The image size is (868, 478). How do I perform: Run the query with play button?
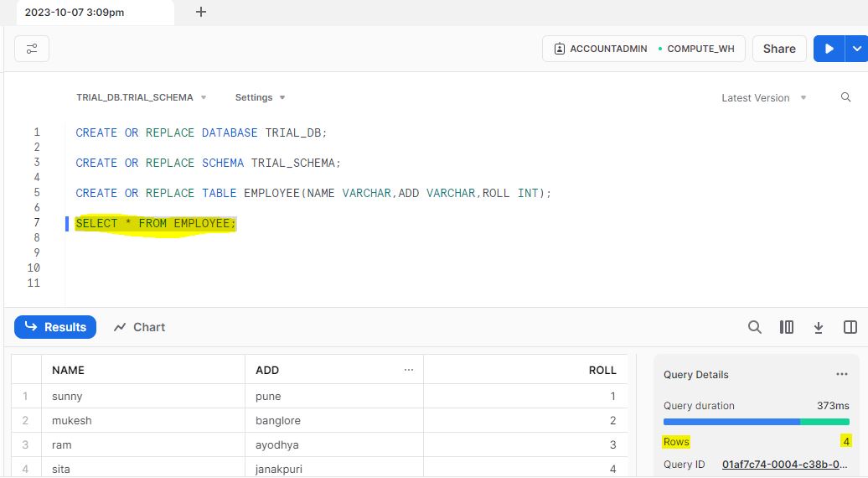click(829, 49)
